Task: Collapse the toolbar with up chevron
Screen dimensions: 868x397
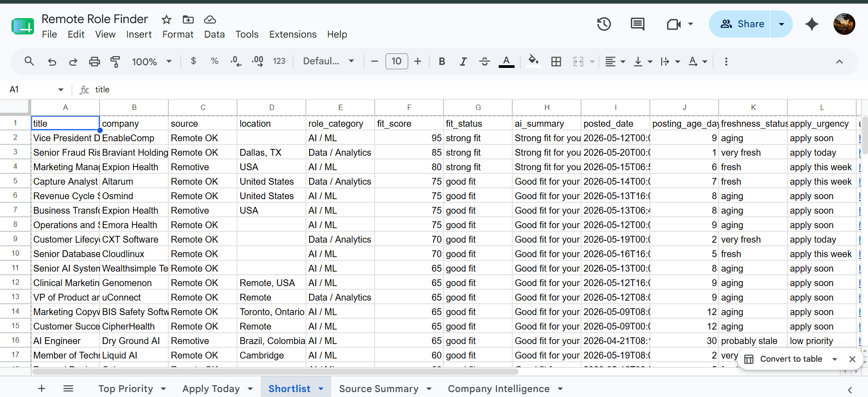Action: pos(839,62)
